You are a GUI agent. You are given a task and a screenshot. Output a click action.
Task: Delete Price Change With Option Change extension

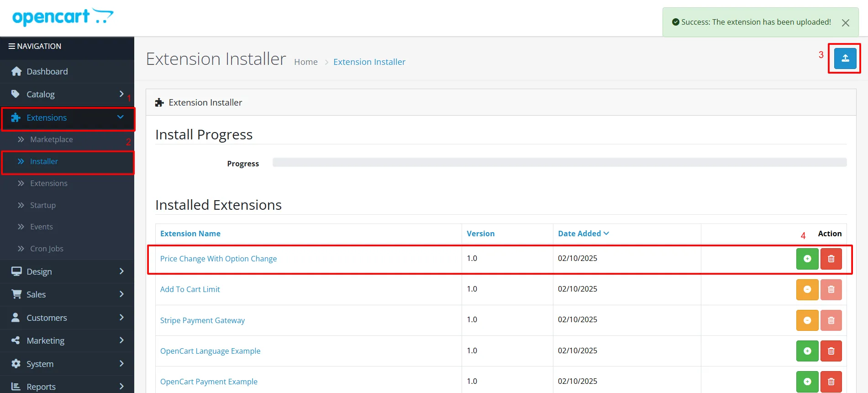831,259
